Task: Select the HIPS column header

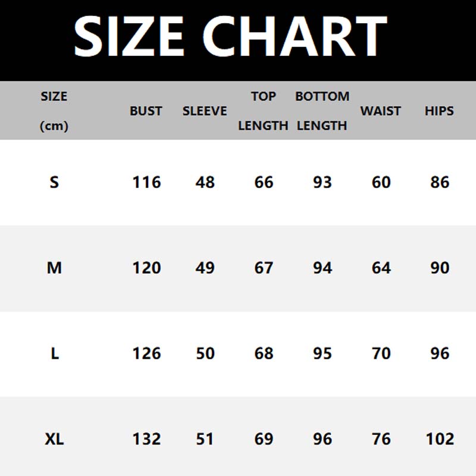Action: [439, 111]
